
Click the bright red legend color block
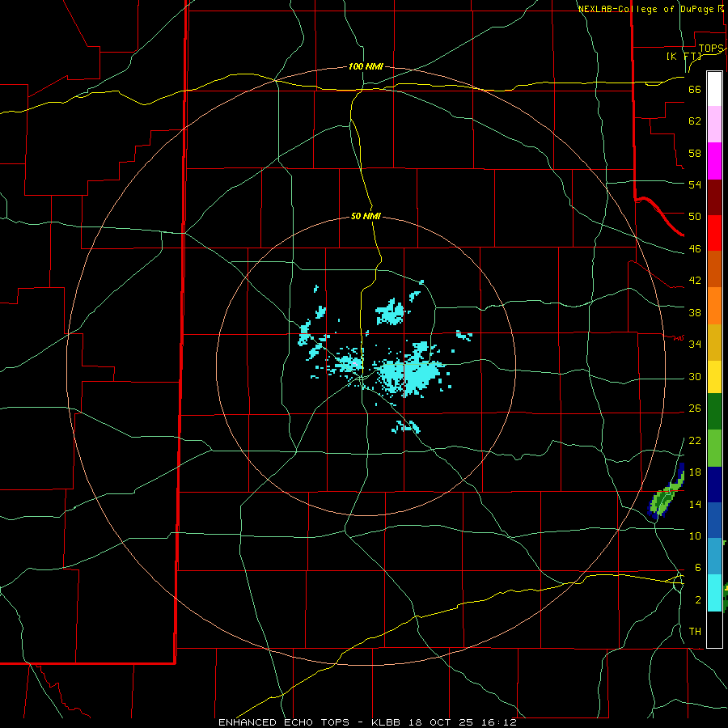[x=714, y=233]
